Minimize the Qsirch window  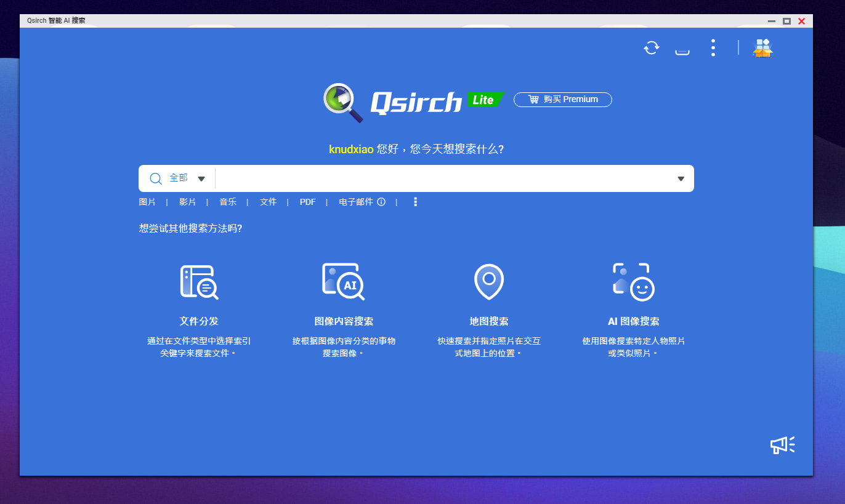tap(772, 21)
